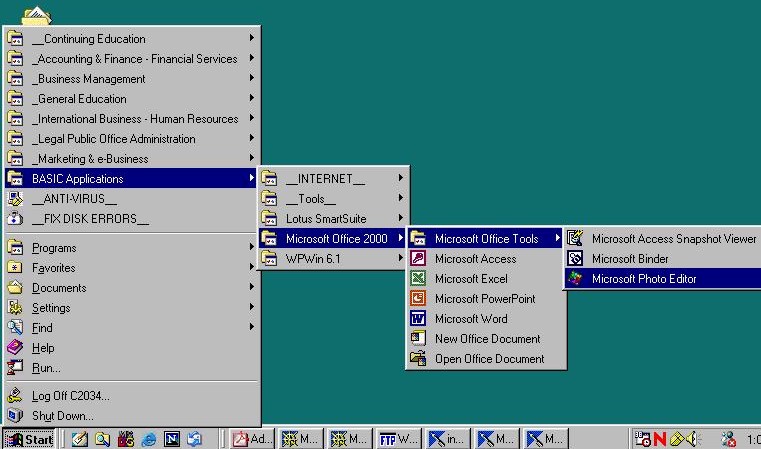Select the Microsoft Office Tools menu entry
761x449 pixels.
[x=485, y=239]
